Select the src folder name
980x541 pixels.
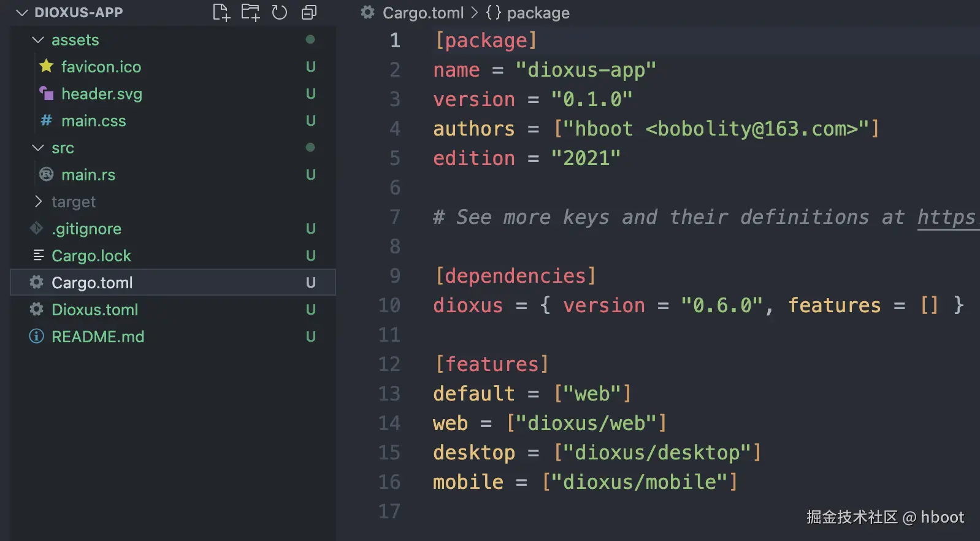(x=63, y=148)
